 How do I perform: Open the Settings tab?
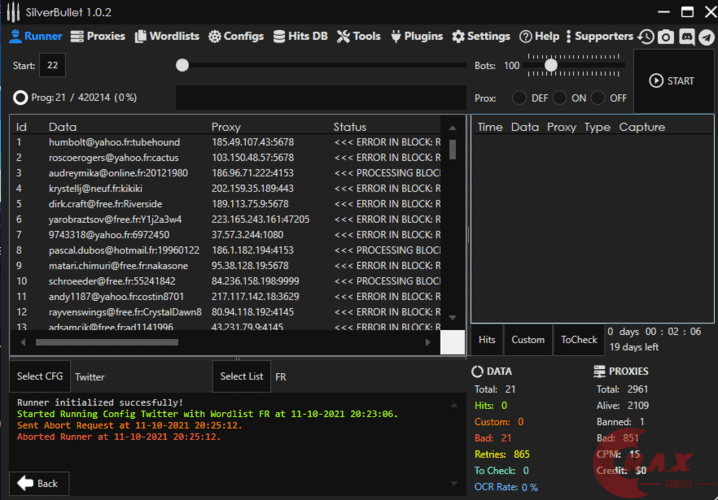tap(481, 36)
